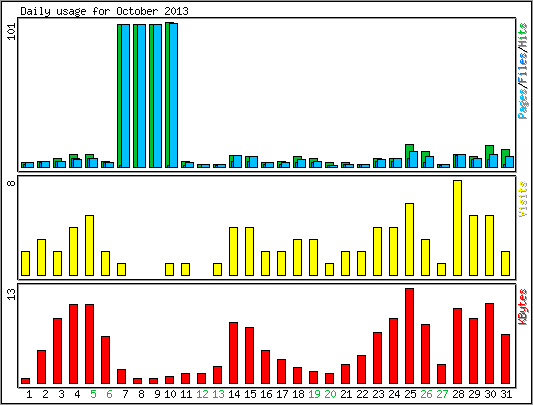The width and height of the screenshot is (533, 405).
Task: Click the yellow visits bar for day 14
Action: [x=234, y=251]
